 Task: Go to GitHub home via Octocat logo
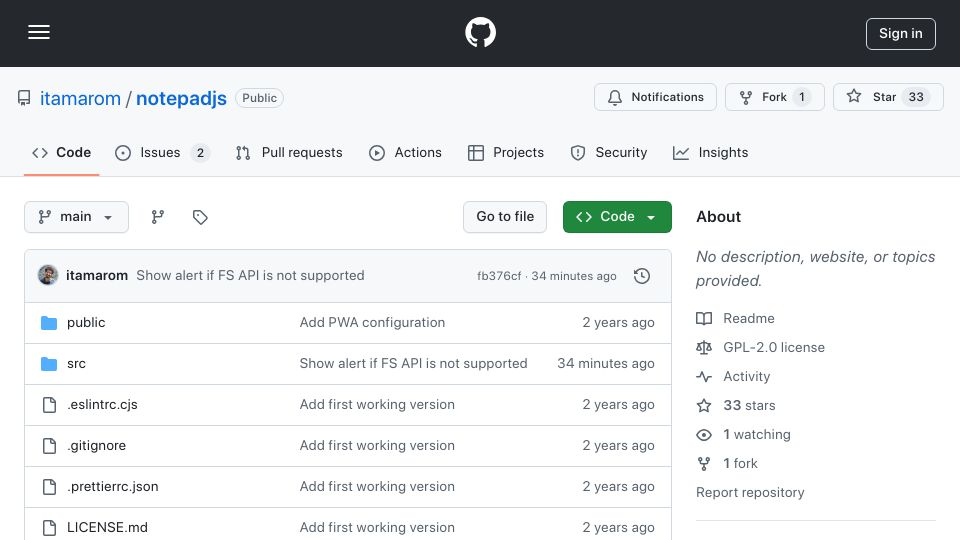click(x=480, y=32)
